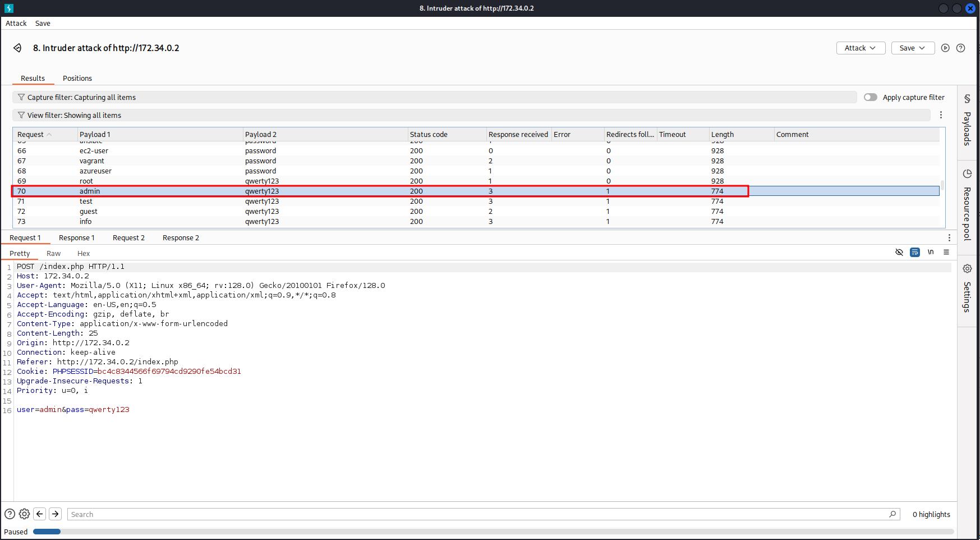Click the Paused status label
The image size is (980, 540).
click(x=16, y=532)
